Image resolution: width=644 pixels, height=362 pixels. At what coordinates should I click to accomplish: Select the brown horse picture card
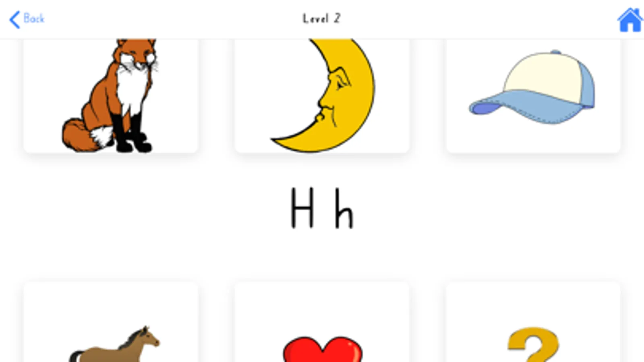coord(111,322)
